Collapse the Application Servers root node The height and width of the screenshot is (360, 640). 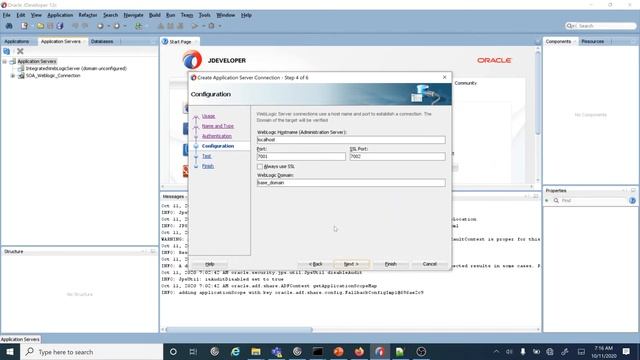pyautogui.click(x=4, y=61)
